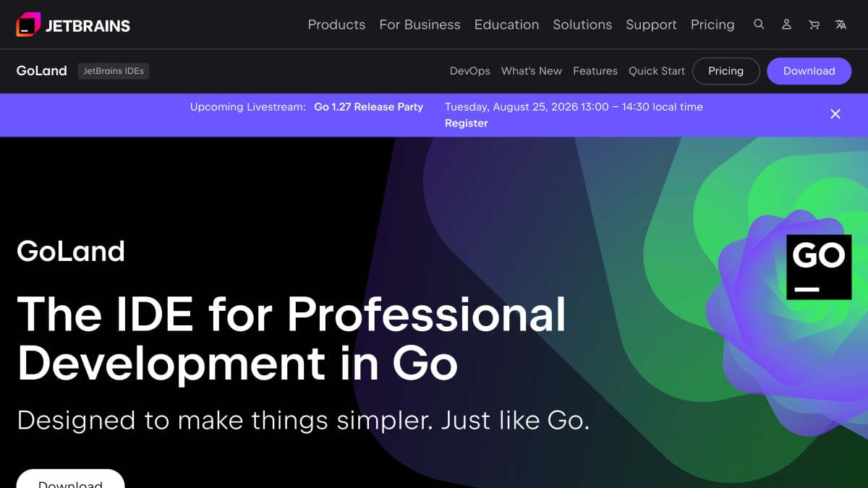Screen dimensions: 868x488
Task: Dismiss the livestream banner with X
Action: [835, 114]
